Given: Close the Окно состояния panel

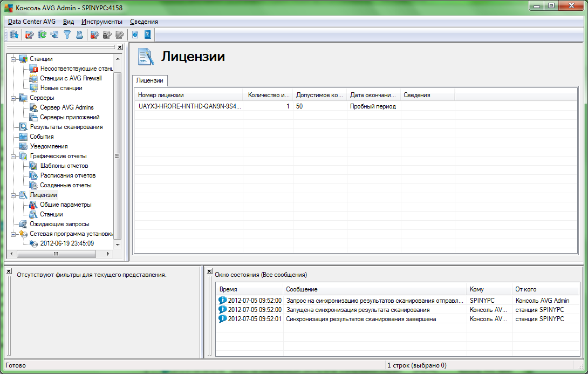Looking at the screenshot, I should click(x=210, y=271).
